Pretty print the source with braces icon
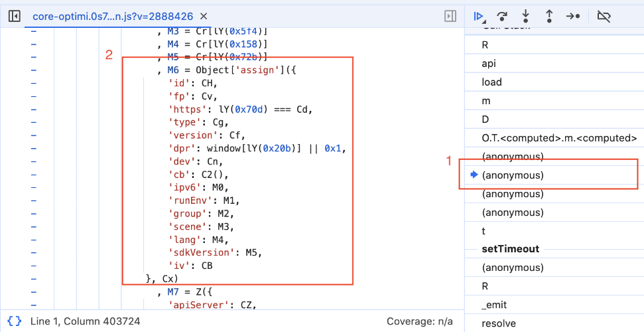Viewport: 644px width, 332px height. (15, 321)
